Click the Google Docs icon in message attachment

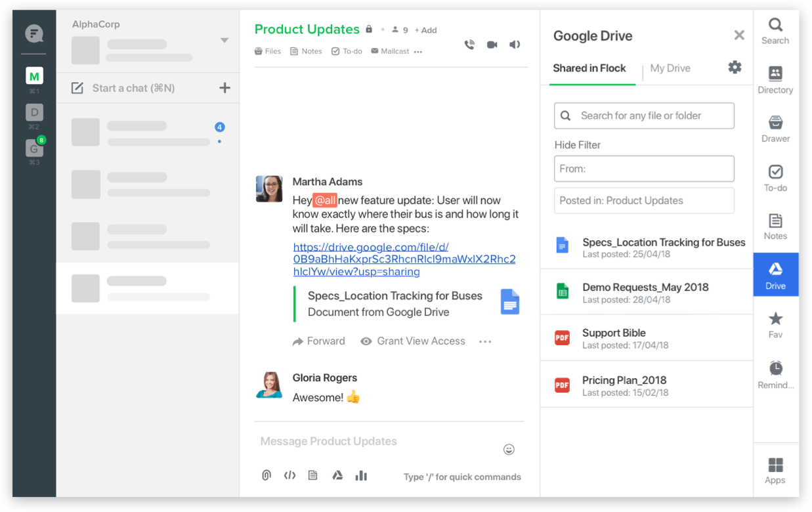(x=510, y=303)
